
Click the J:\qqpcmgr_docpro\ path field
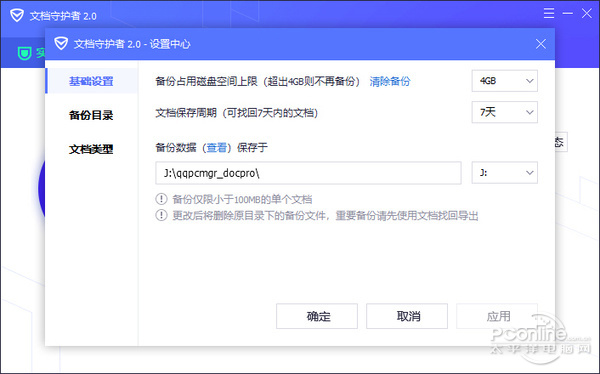308,173
